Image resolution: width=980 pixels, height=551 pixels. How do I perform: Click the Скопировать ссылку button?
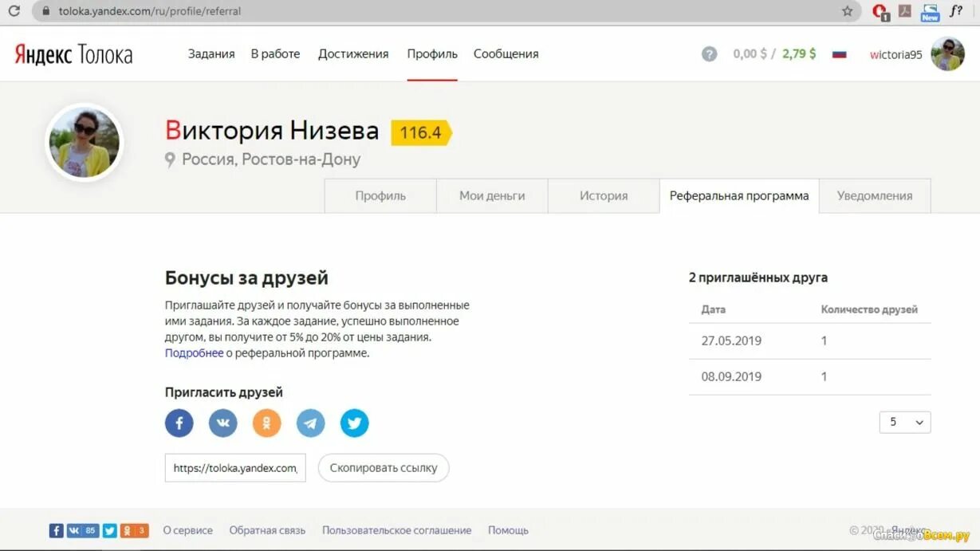[384, 468]
